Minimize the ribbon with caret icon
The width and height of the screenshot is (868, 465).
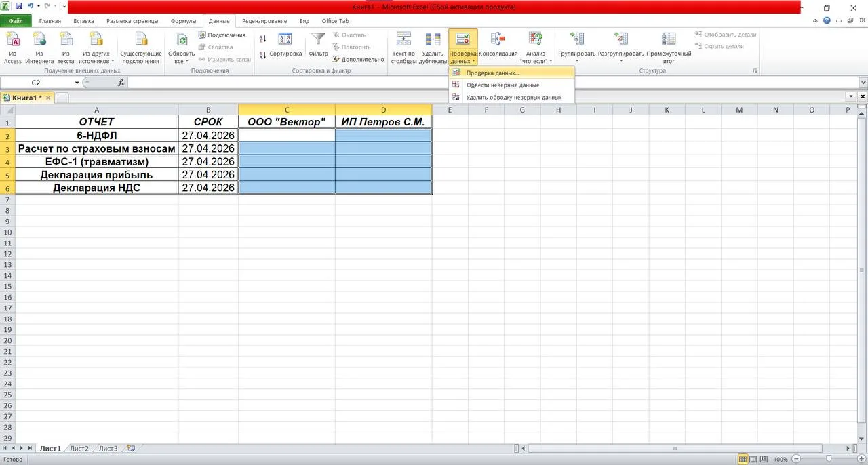[816, 21]
